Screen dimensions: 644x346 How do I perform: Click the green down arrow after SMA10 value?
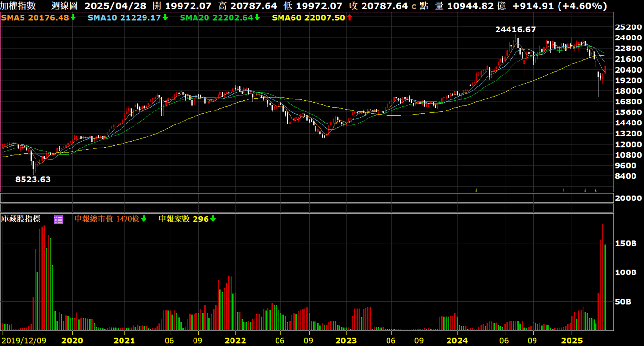tap(165, 18)
